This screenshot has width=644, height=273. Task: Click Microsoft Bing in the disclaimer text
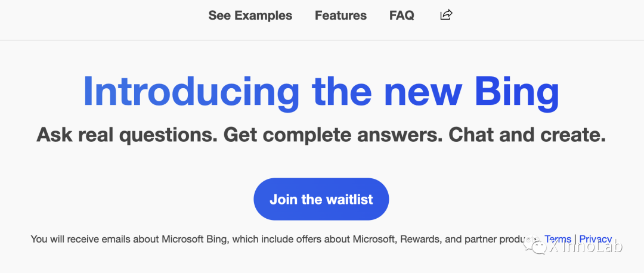[194, 239]
